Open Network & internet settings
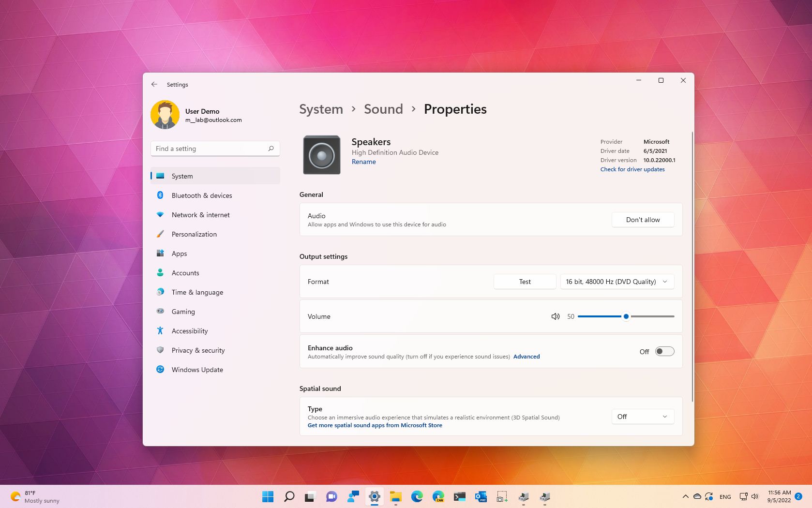The height and width of the screenshot is (508, 812). click(x=200, y=215)
